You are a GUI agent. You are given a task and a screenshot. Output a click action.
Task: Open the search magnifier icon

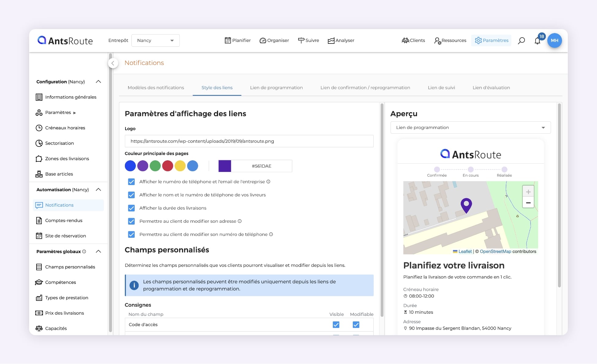point(521,40)
